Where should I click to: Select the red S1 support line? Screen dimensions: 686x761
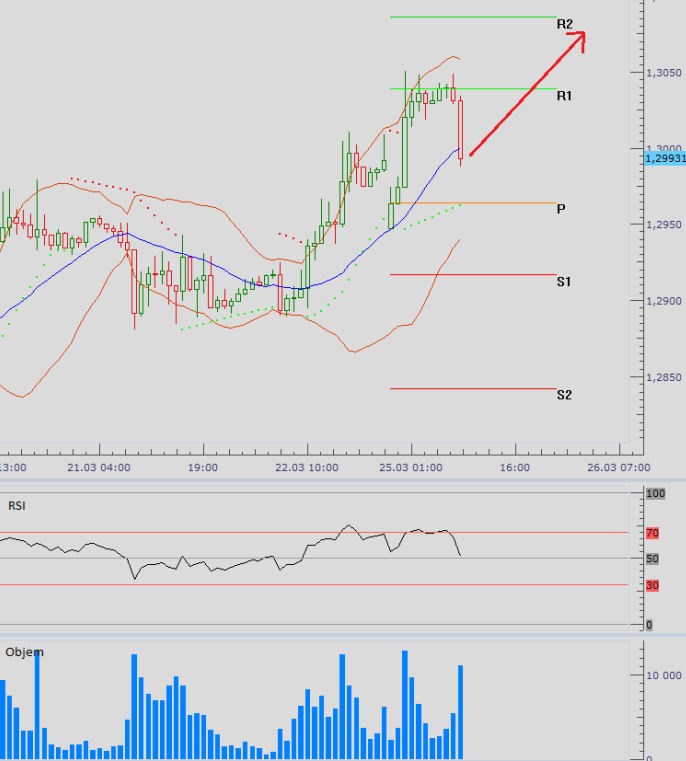[473, 275]
